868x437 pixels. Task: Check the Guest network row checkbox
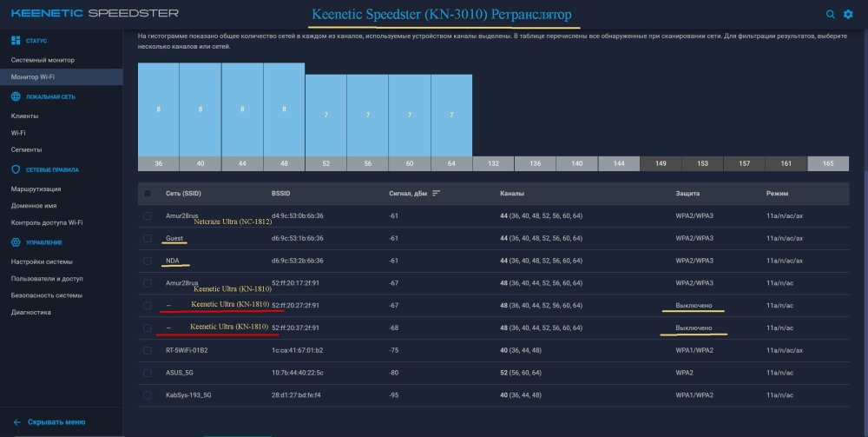point(148,238)
